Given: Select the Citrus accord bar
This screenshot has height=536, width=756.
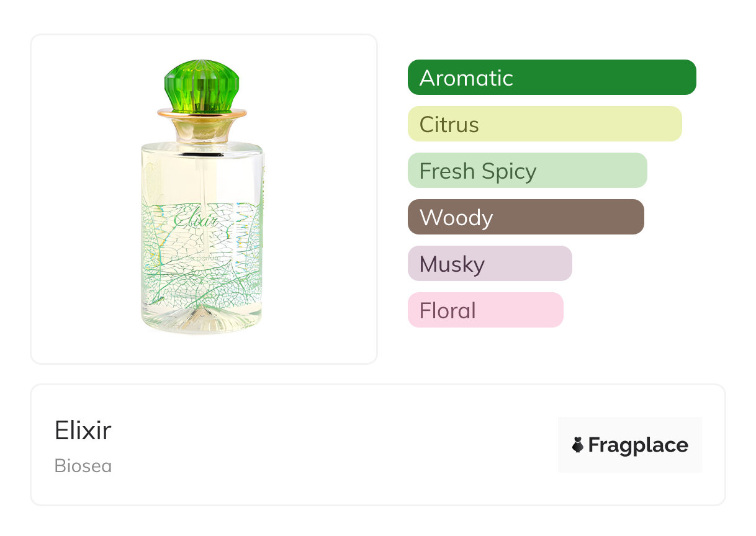Looking at the screenshot, I should [544, 124].
